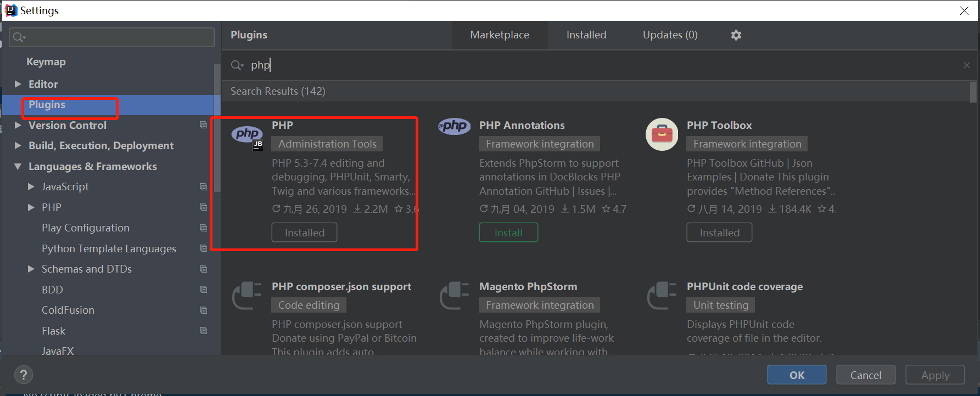
Task: Select Play Configuration in the tree
Action: click(x=86, y=228)
